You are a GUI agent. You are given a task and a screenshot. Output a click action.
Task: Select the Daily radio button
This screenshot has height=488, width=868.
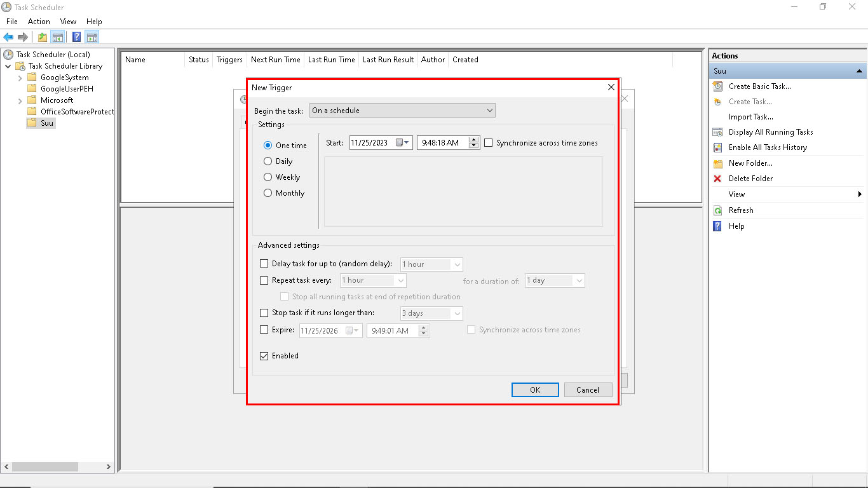tap(268, 161)
